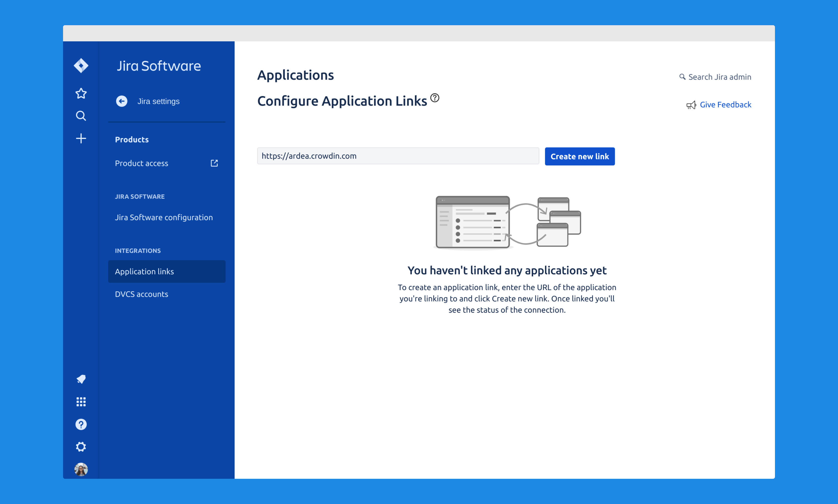The height and width of the screenshot is (504, 838).
Task: Open notifications bell icon
Action: 81,379
